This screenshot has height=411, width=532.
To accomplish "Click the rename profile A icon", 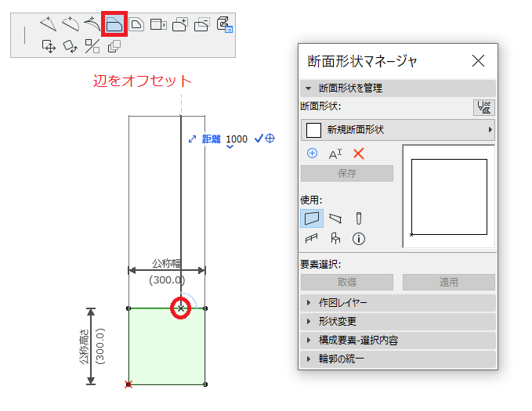I will [x=335, y=154].
